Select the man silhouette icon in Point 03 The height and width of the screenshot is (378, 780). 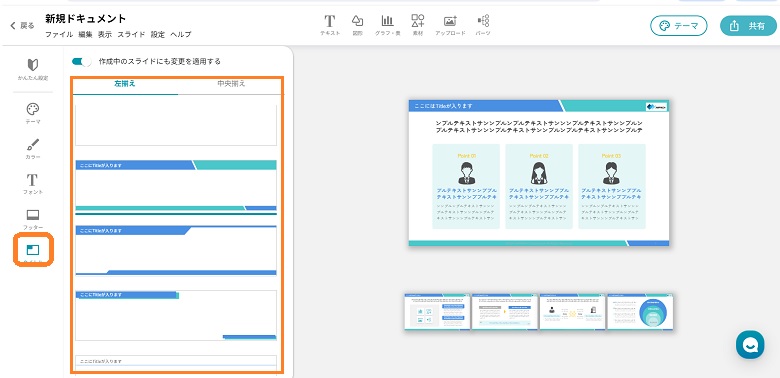612,174
